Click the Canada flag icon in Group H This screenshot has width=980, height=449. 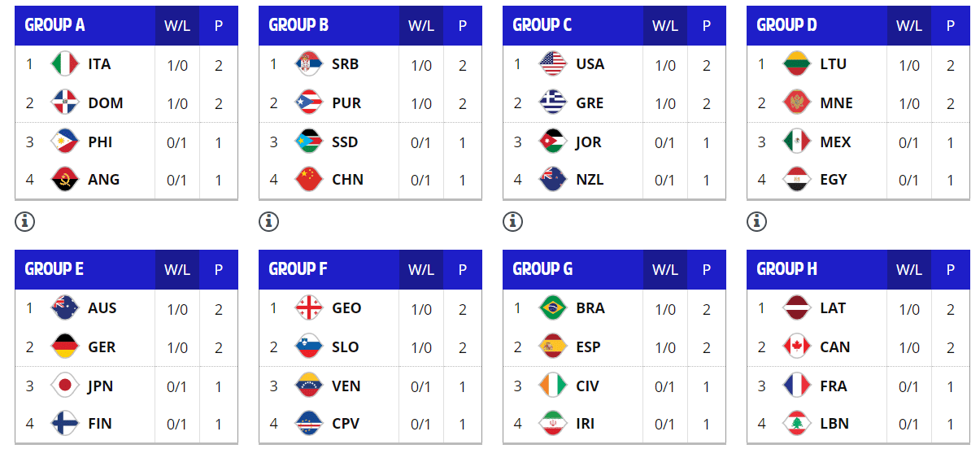coord(796,347)
